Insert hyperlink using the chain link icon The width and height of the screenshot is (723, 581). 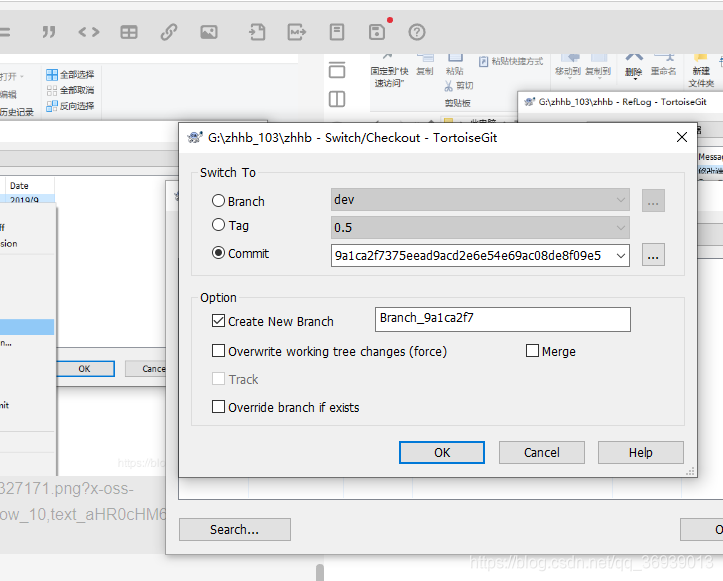pyautogui.click(x=169, y=32)
